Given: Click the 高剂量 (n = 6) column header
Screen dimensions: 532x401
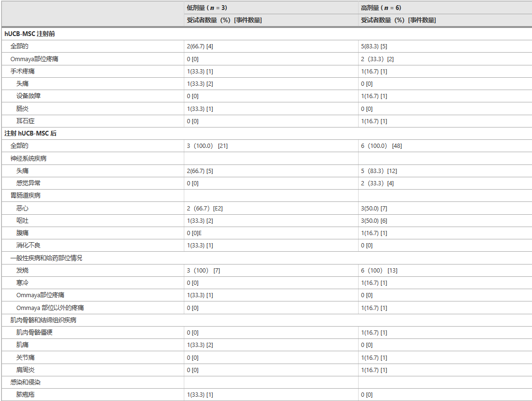Looking at the screenshot, I should pyautogui.click(x=381, y=8).
